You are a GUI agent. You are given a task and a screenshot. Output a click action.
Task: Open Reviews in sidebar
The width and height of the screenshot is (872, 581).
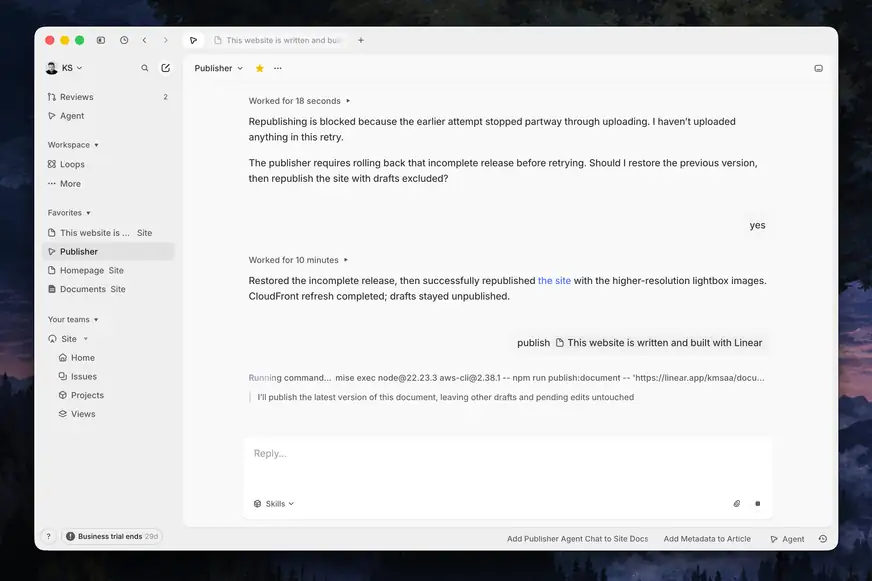[108, 97]
